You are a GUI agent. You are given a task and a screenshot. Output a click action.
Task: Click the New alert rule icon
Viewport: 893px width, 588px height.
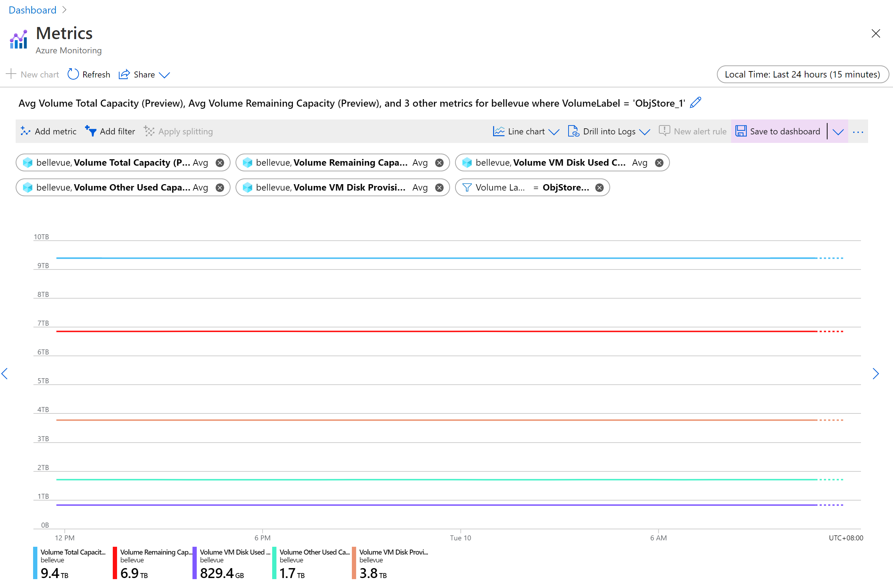[664, 130]
